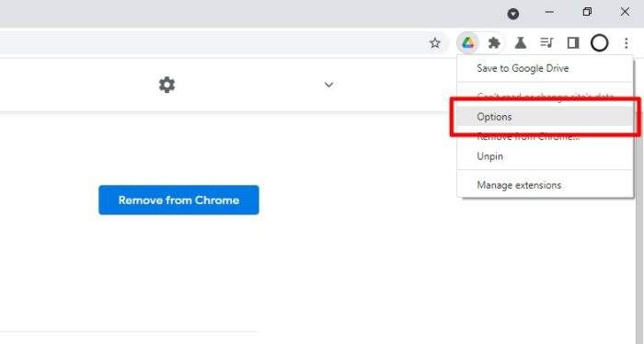Choose Save to Google Drive menu entry
The width and height of the screenshot is (644, 344).
[x=545, y=68]
